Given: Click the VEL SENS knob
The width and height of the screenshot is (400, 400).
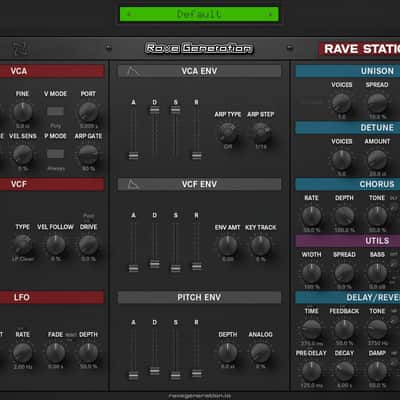Looking at the screenshot, I should click(x=22, y=154).
